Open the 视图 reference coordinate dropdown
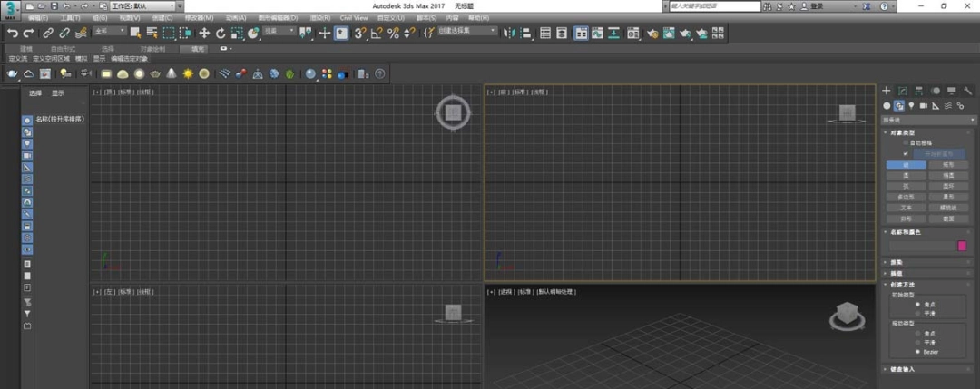 (x=279, y=31)
